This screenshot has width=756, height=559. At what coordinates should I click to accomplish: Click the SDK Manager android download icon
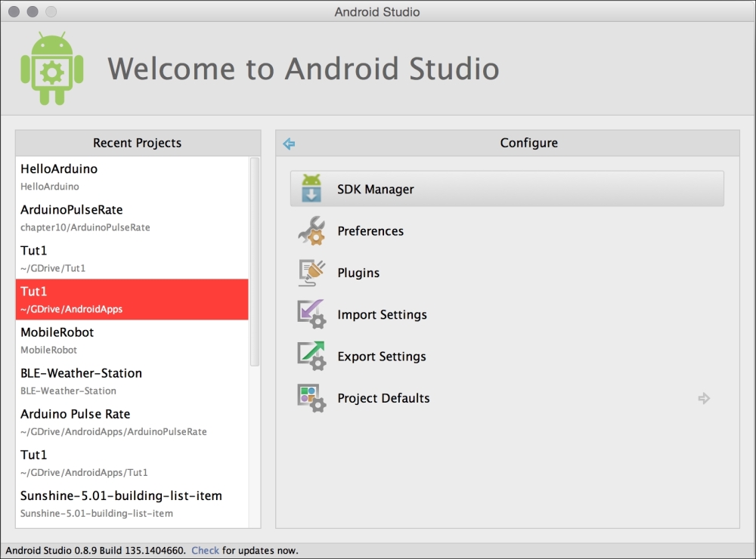click(x=311, y=188)
